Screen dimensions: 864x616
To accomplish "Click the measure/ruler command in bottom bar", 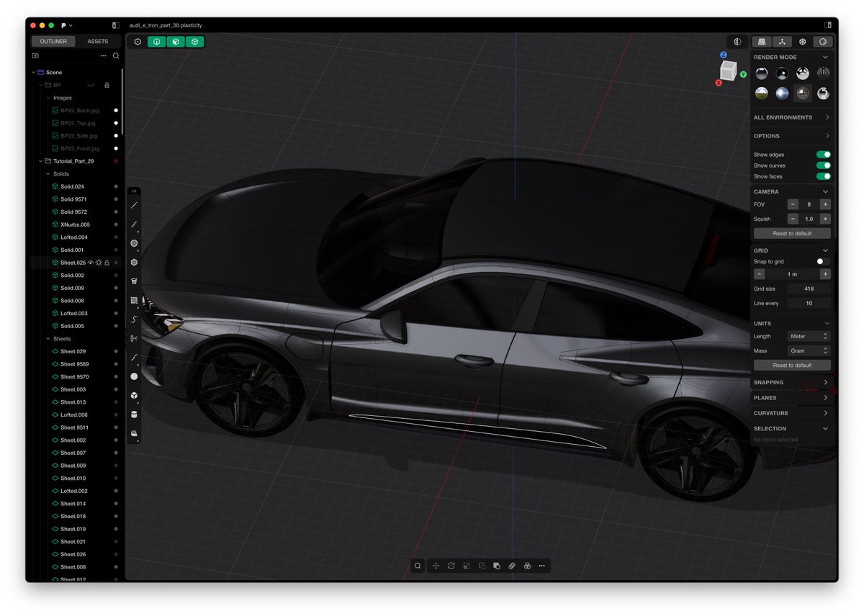I will pos(512,566).
